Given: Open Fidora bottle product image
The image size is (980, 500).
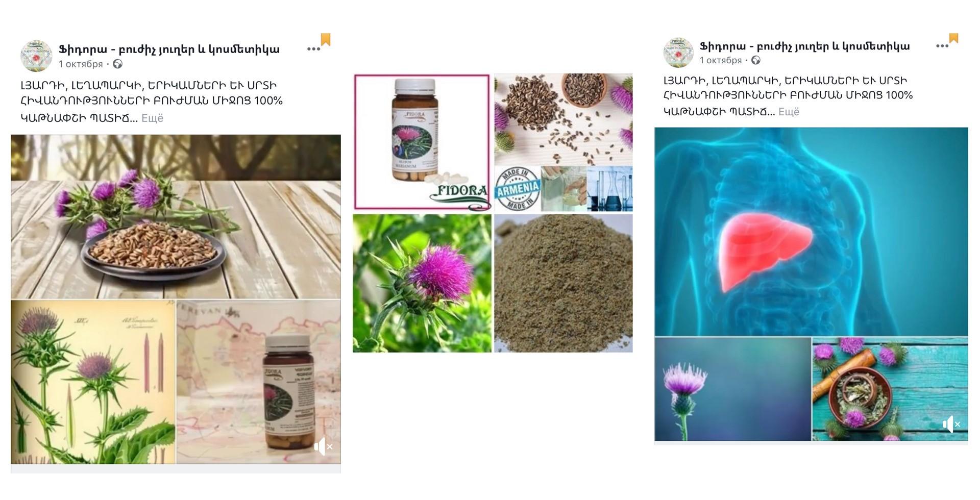Looking at the screenshot, I should (422, 142).
